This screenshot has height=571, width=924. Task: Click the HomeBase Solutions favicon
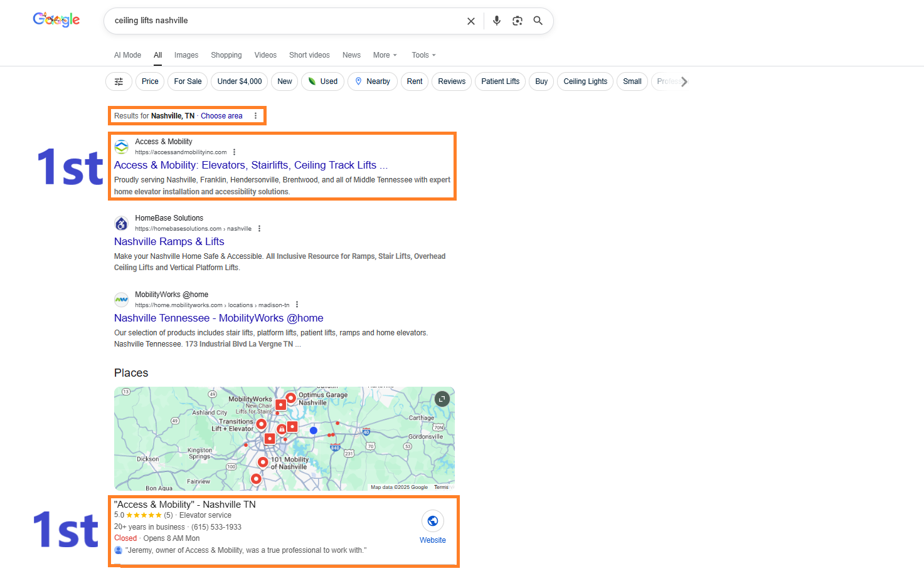pos(122,223)
